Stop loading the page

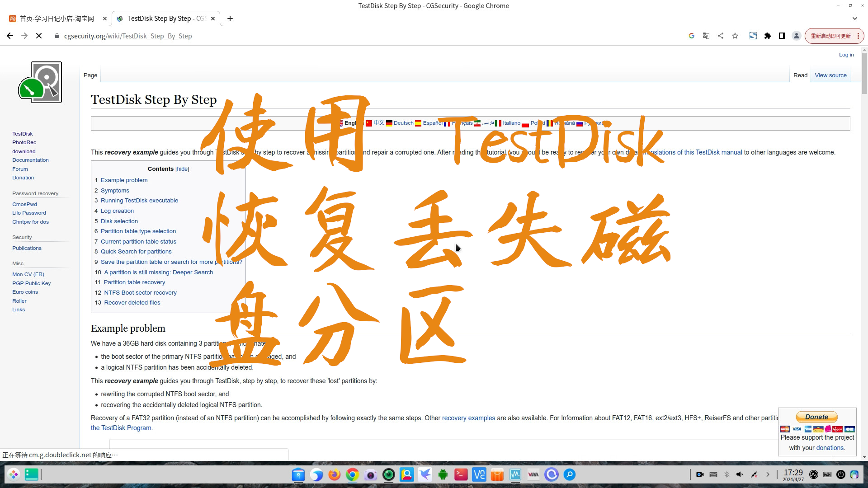39,36
